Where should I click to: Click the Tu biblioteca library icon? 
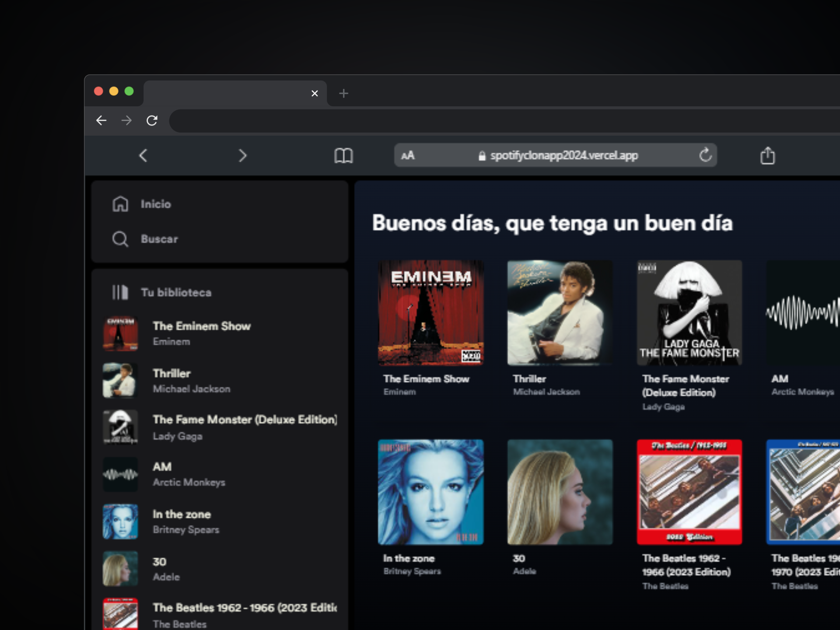point(120,292)
